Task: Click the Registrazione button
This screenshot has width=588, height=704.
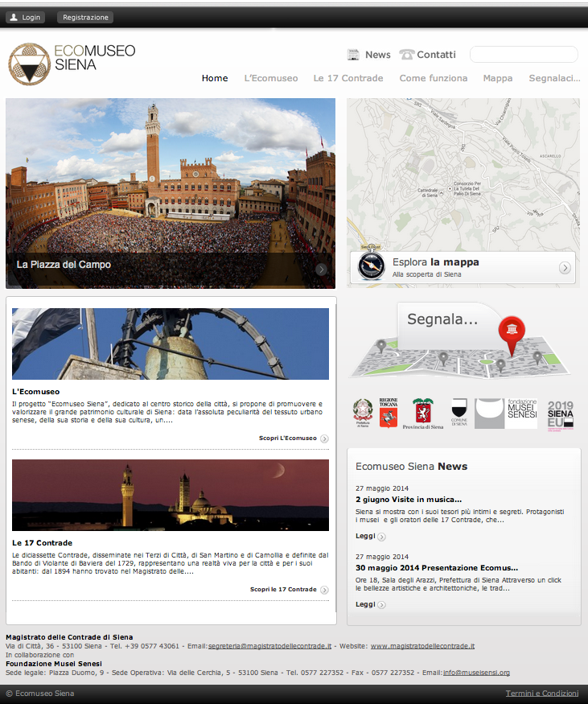Action: click(x=85, y=18)
